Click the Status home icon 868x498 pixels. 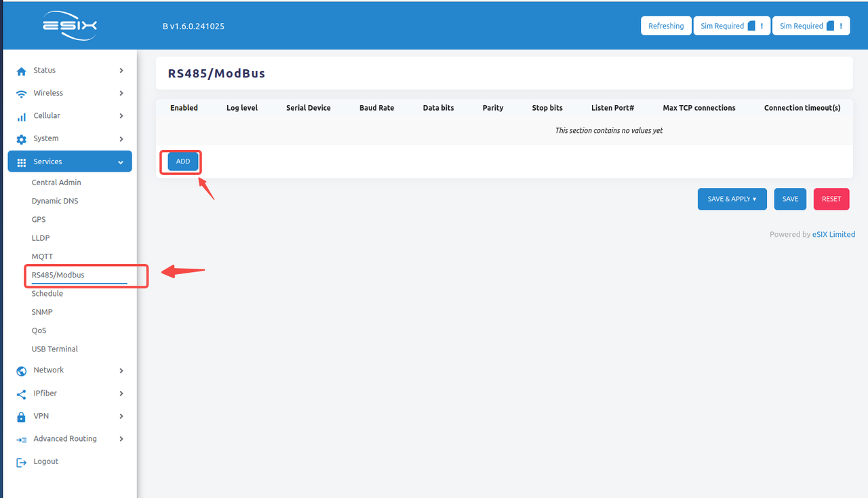pyautogui.click(x=21, y=71)
